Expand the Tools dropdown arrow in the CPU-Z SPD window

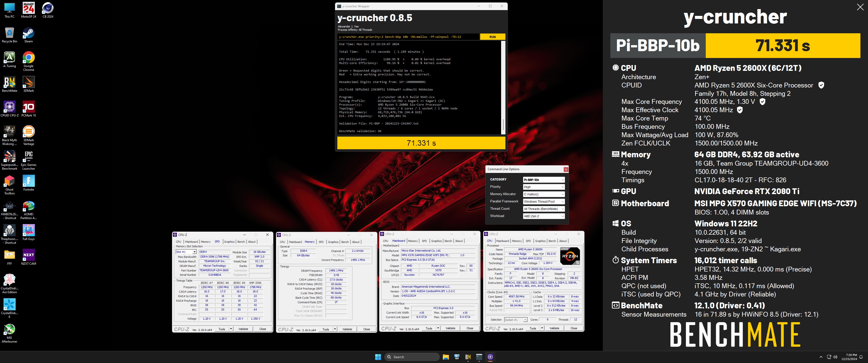pyautogui.click(x=231, y=329)
